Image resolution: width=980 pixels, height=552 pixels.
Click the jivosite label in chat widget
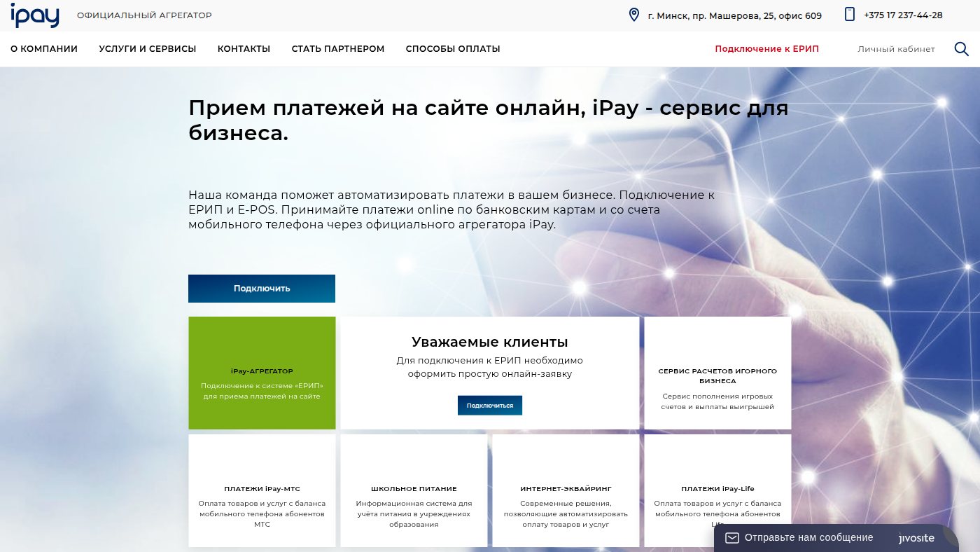click(916, 538)
